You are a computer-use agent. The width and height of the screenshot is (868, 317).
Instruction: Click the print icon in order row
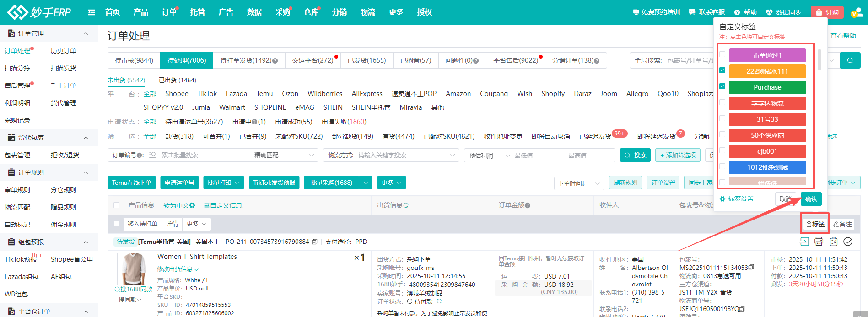[x=819, y=242]
